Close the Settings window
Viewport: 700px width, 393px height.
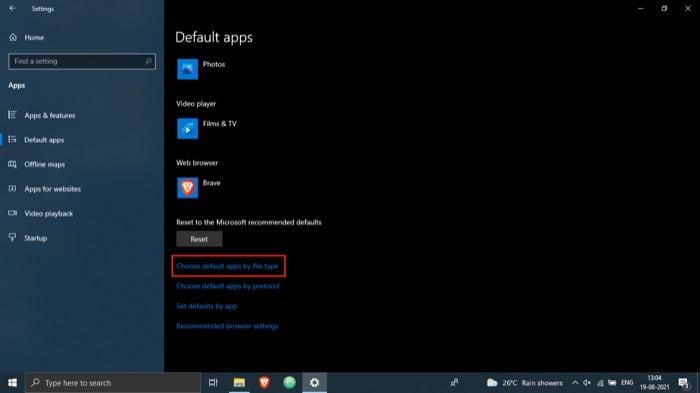tap(688, 8)
